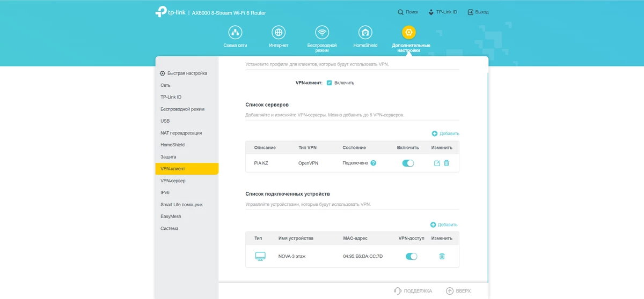
Task: Click the TP-Link ID icon in header
Action: 431,12
